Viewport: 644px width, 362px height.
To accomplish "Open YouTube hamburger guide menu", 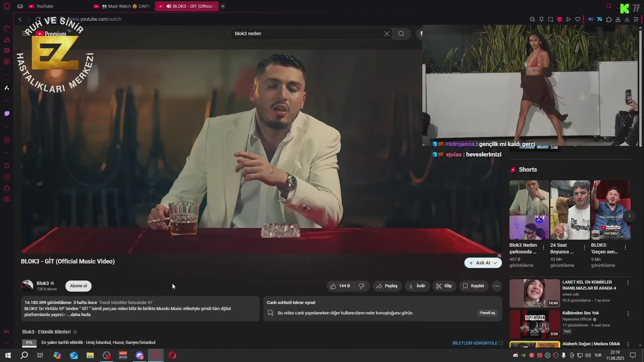I will [x=25, y=34].
